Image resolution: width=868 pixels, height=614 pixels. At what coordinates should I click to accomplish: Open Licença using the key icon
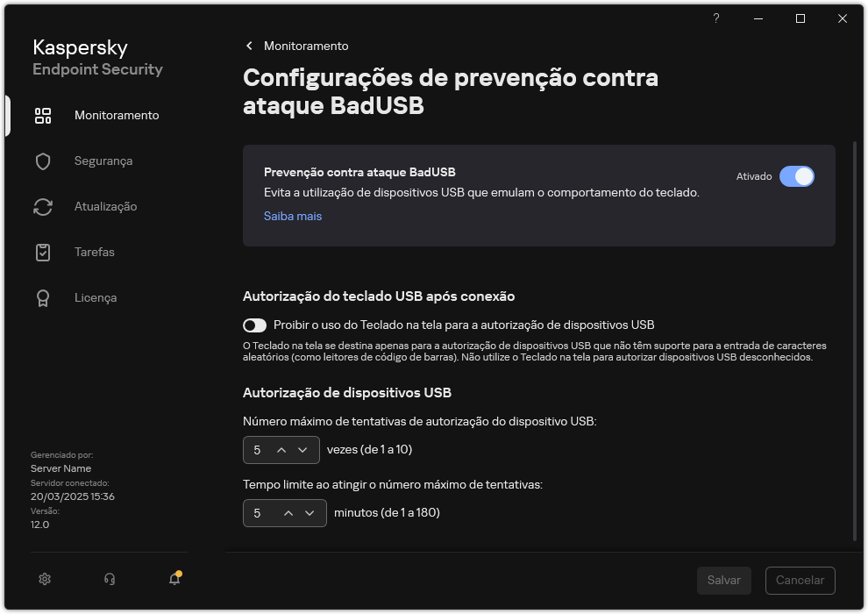click(x=43, y=297)
